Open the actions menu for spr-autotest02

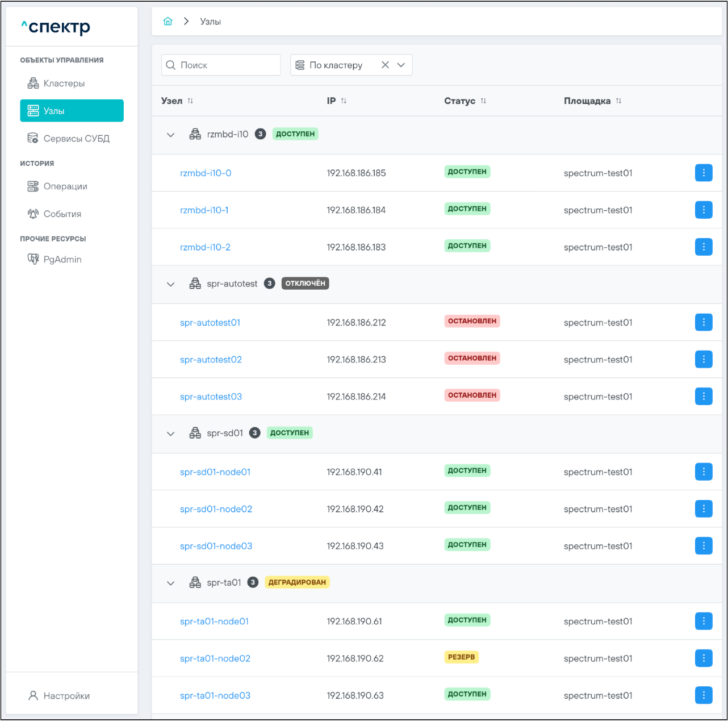(704, 360)
